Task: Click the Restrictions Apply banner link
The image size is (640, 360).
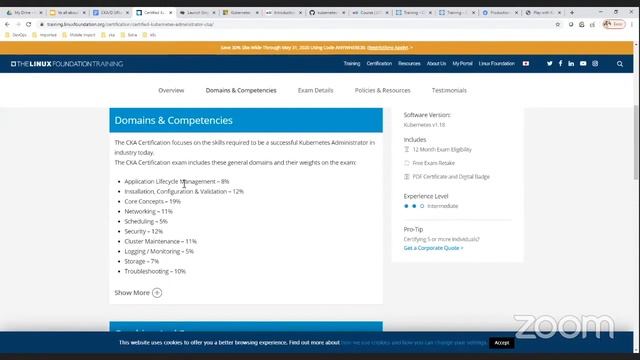Action: (387, 48)
